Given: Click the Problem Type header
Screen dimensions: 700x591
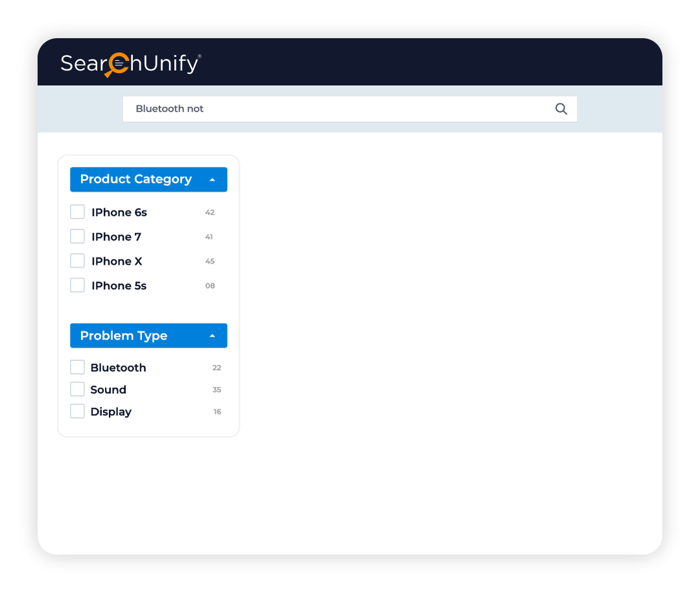Looking at the screenshot, I should pyautogui.click(x=148, y=336).
